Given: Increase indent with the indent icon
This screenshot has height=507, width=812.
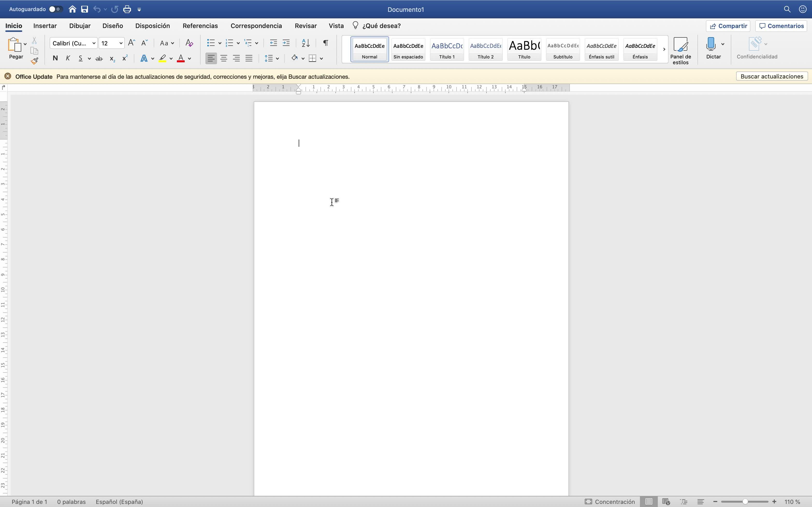Looking at the screenshot, I should coord(286,43).
